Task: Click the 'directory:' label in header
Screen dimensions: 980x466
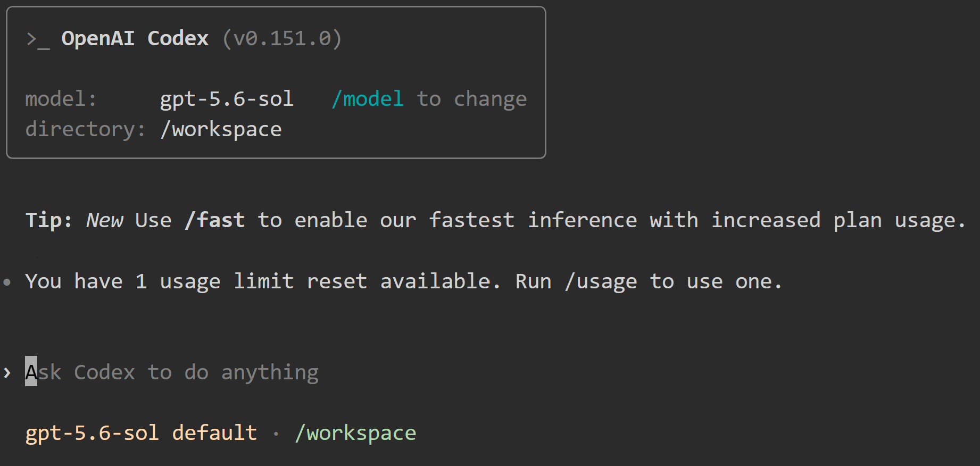Action: tap(85, 129)
